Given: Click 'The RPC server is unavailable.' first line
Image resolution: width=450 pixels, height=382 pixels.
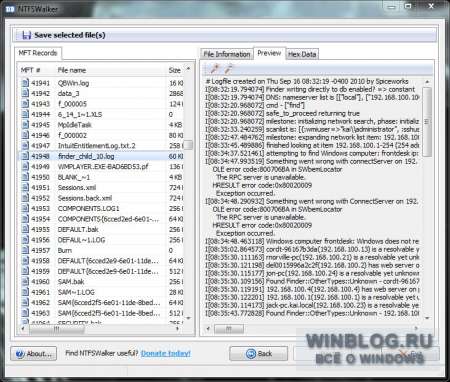Looking at the screenshot, I should pos(261,177).
